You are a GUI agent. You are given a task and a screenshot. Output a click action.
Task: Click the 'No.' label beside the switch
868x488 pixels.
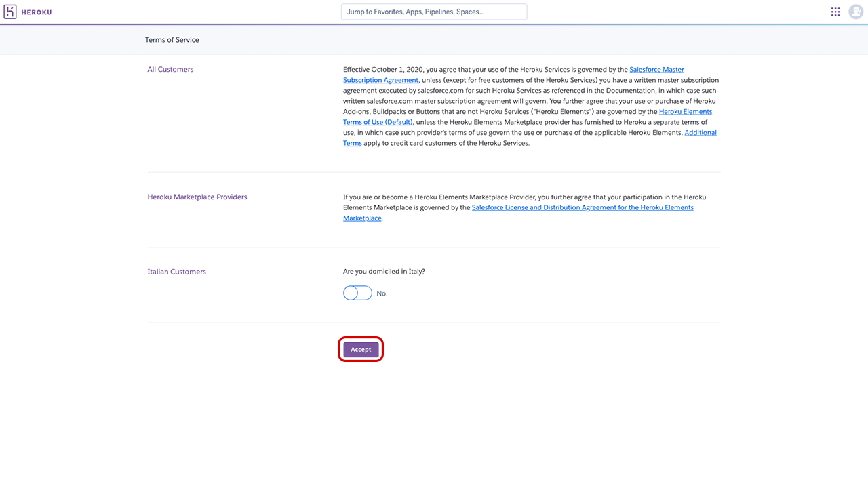click(x=382, y=293)
